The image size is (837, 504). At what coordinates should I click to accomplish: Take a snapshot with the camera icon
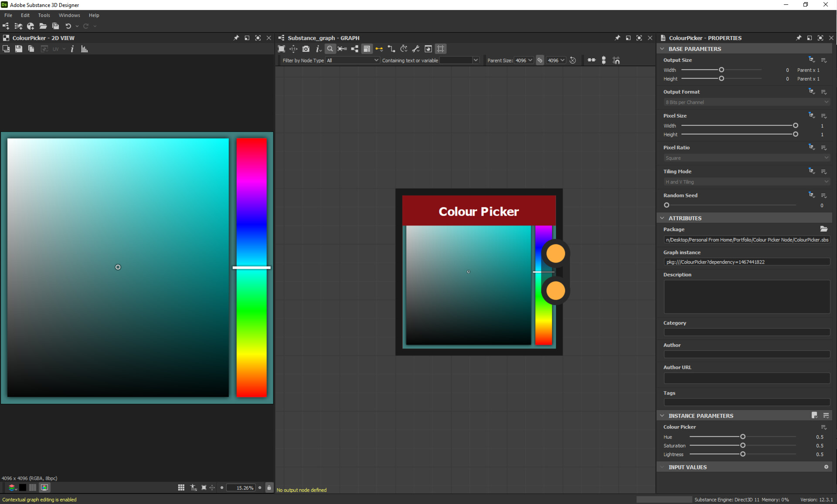(306, 49)
